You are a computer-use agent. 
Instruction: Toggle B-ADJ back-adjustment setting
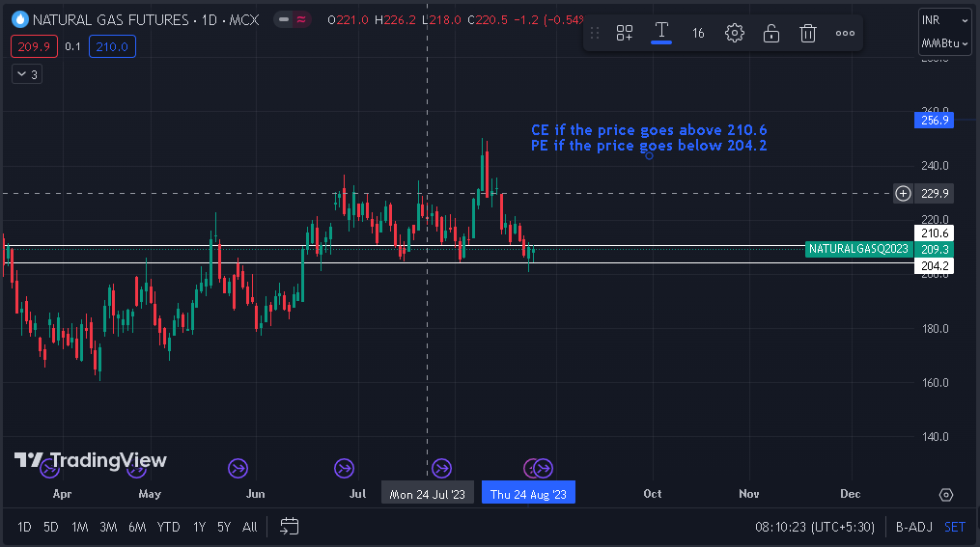tap(913, 527)
